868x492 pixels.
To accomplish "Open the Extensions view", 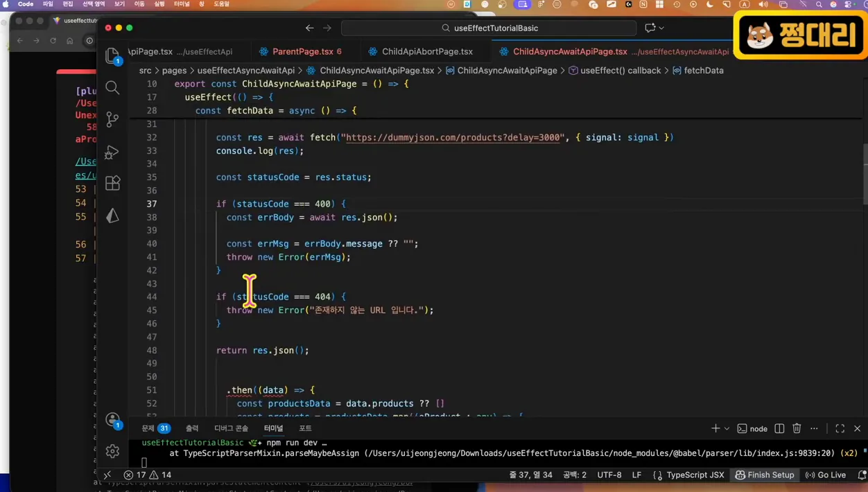I will 112,183.
